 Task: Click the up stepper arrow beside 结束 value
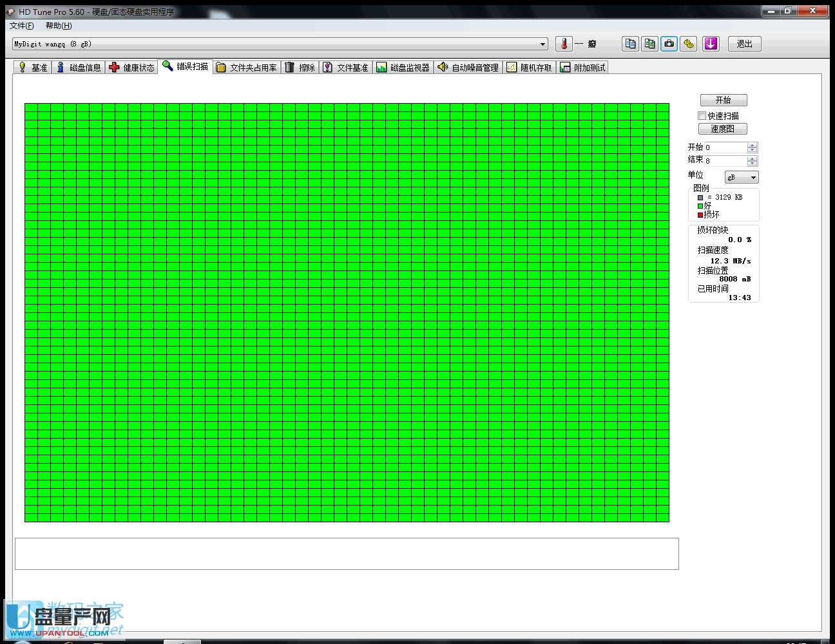click(752, 158)
